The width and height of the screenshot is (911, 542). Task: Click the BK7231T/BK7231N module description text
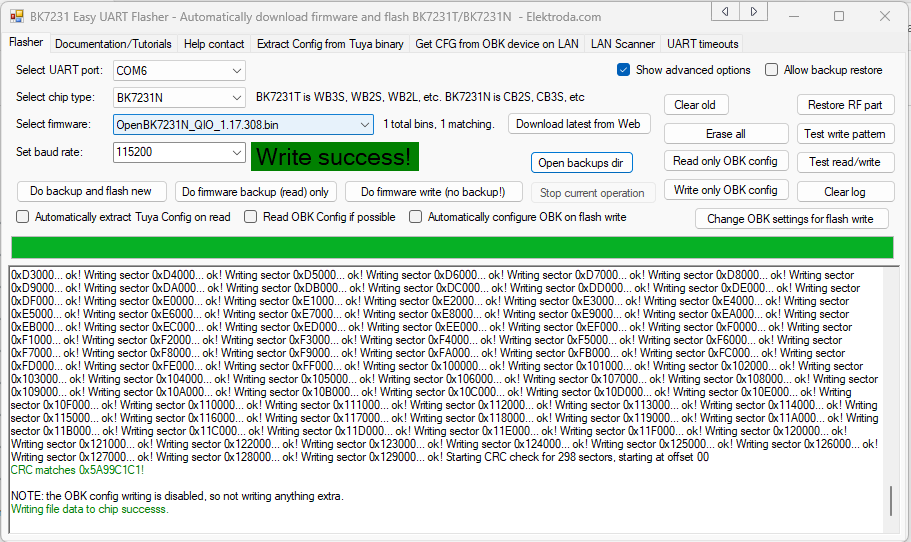pyautogui.click(x=420, y=97)
